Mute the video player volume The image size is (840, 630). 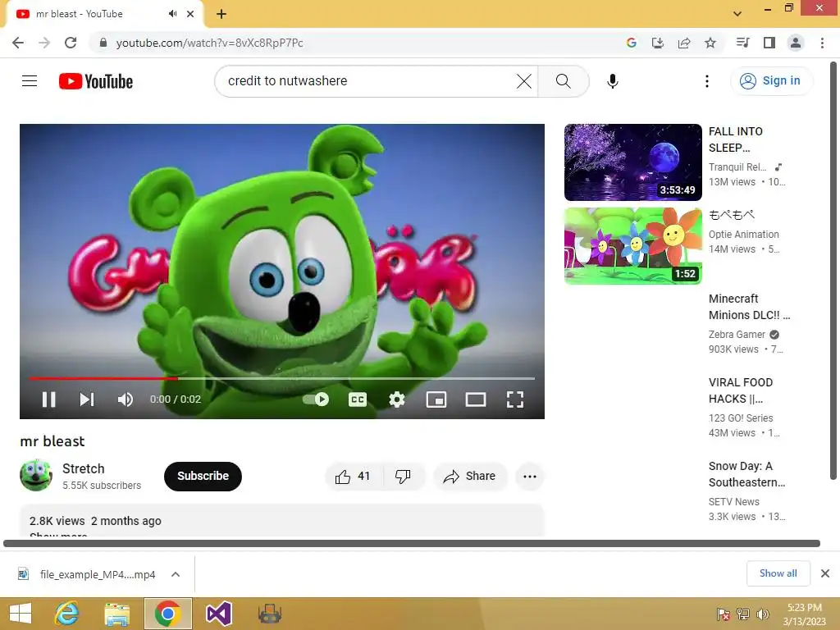click(126, 399)
